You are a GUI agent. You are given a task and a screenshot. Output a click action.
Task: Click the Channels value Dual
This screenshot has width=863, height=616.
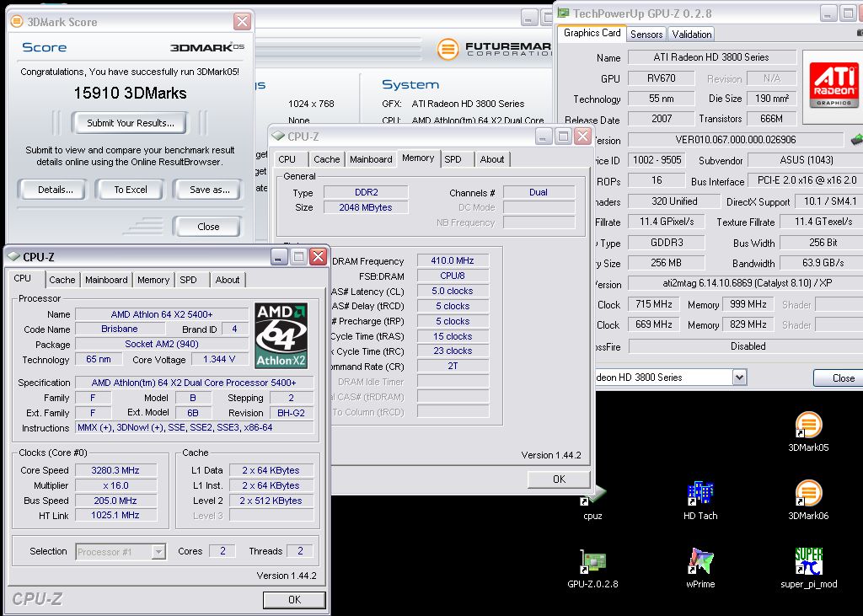pos(539,192)
